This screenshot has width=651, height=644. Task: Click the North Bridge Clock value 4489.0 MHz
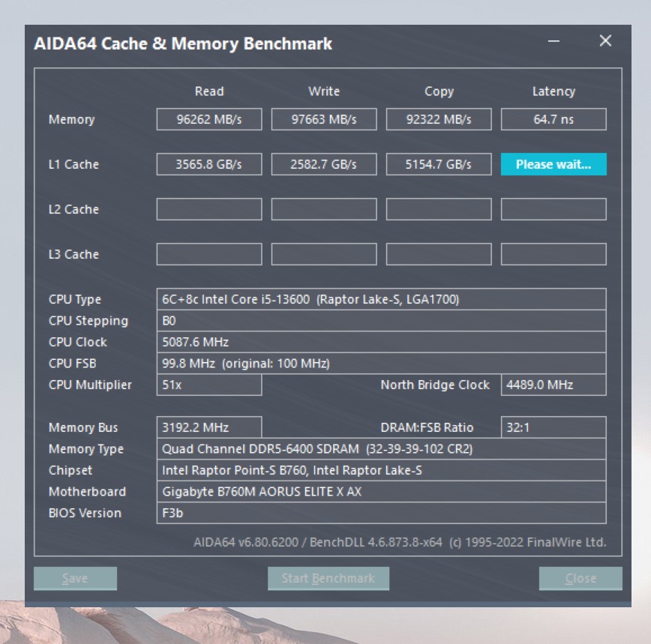coord(553,385)
